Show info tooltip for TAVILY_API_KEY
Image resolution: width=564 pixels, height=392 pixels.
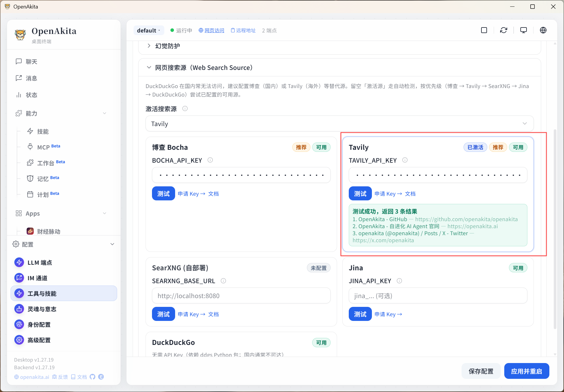(405, 160)
